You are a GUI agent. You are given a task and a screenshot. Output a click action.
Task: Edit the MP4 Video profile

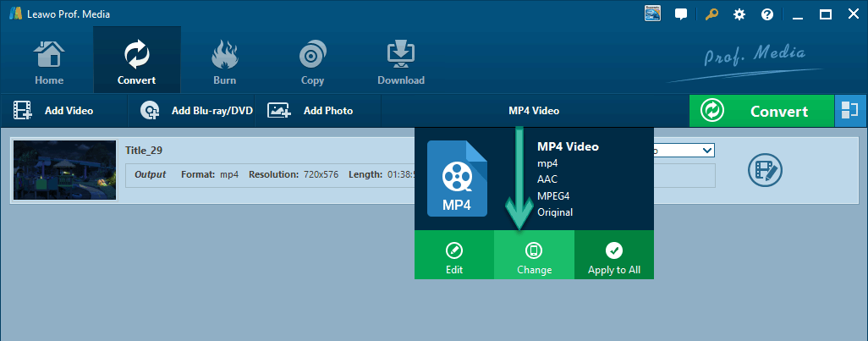(454, 255)
